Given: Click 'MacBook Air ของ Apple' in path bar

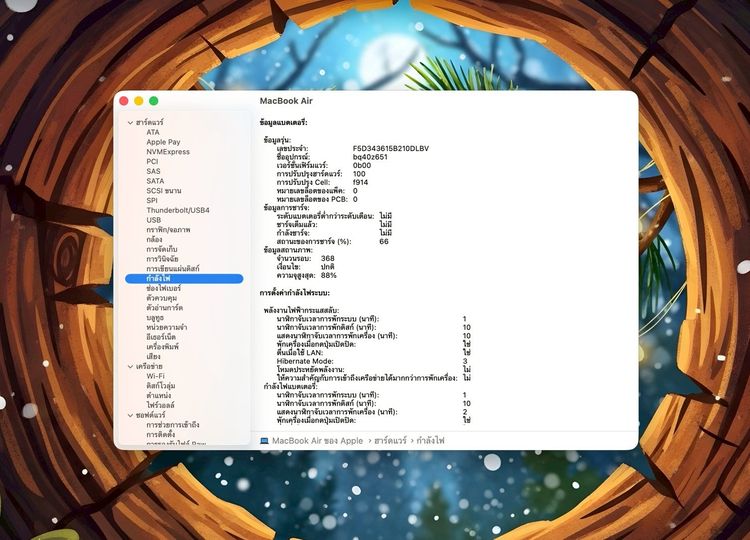Looking at the screenshot, I should coord(317,440).
